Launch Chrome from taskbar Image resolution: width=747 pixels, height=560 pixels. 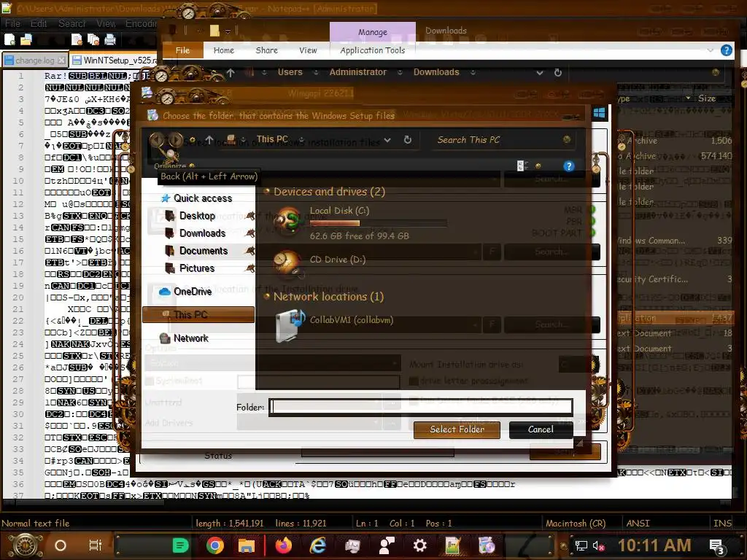click(215, 545)
